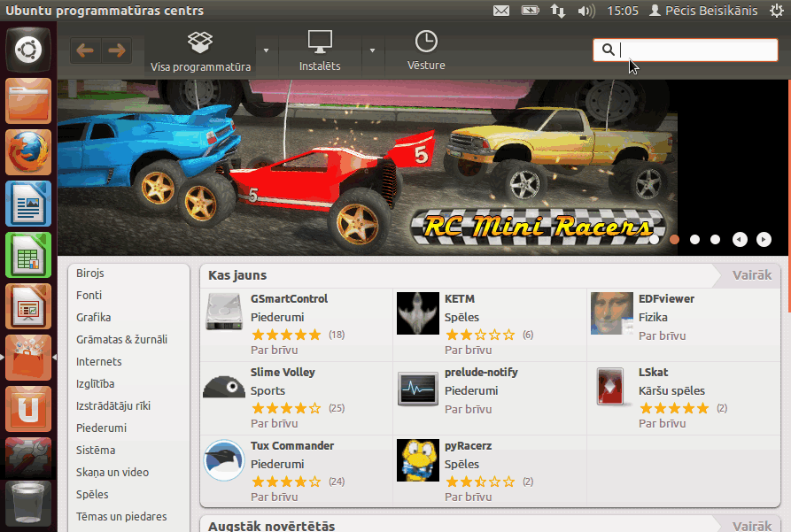The image size is (791, 532).
Task: Open the EDFviewer Mona Lisa icon
Action: point(612,313)
